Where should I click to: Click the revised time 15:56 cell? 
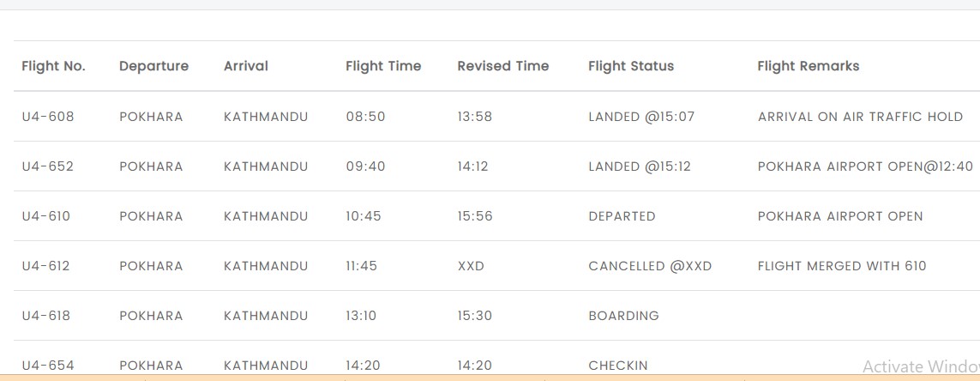(475, 216)
